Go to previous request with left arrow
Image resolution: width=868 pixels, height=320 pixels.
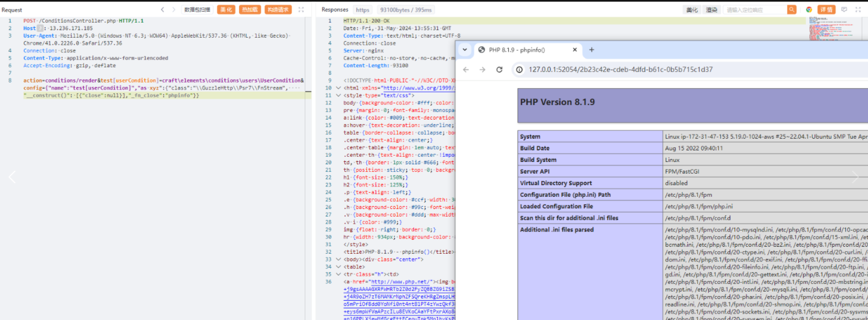(163, 9)
